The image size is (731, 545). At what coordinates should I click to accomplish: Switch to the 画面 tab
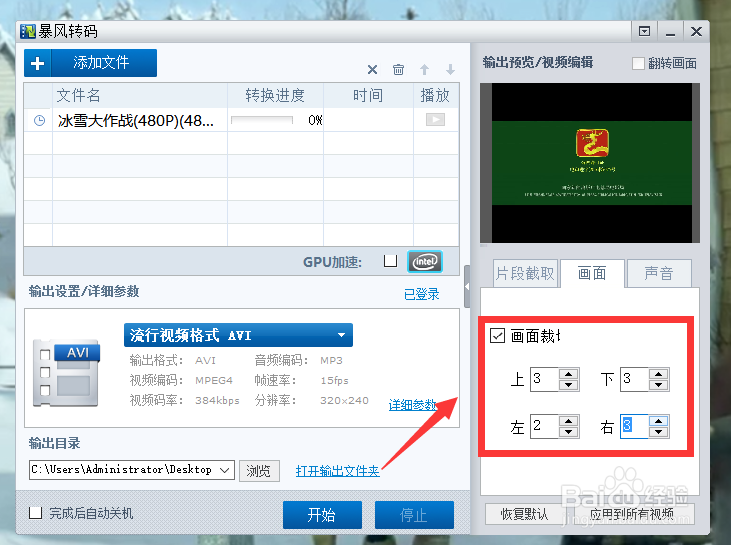tap(592, 273)
